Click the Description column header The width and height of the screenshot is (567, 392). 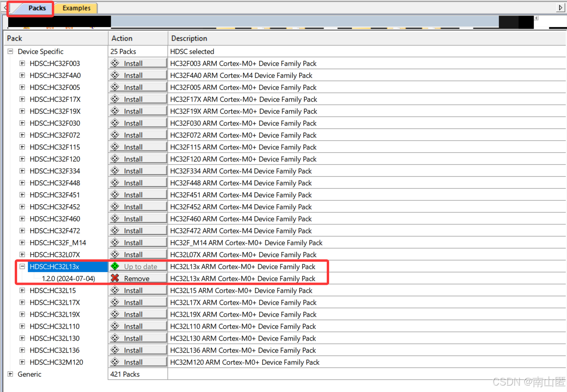point(367,38)
